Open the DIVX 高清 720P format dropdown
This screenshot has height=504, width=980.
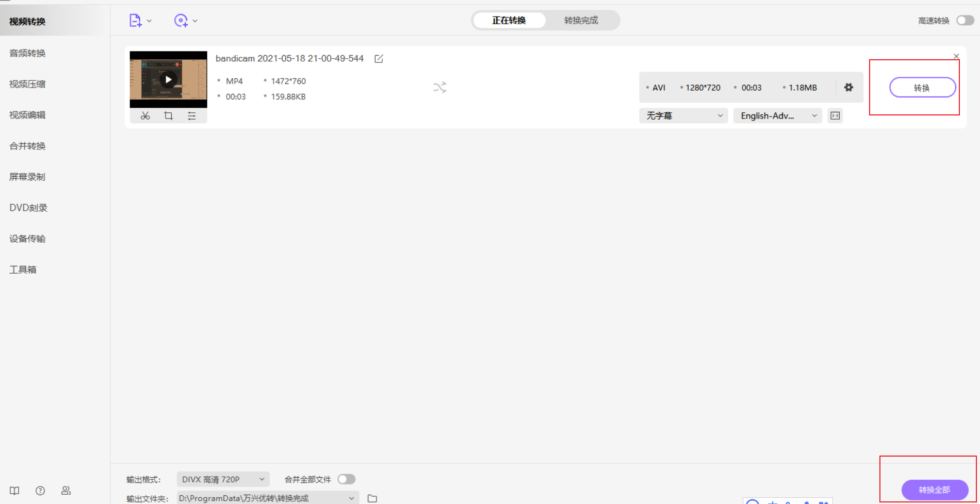[x=223, y=479]
